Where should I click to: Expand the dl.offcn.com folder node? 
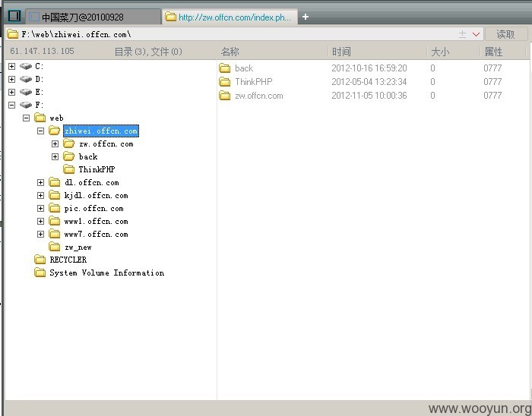41,183
